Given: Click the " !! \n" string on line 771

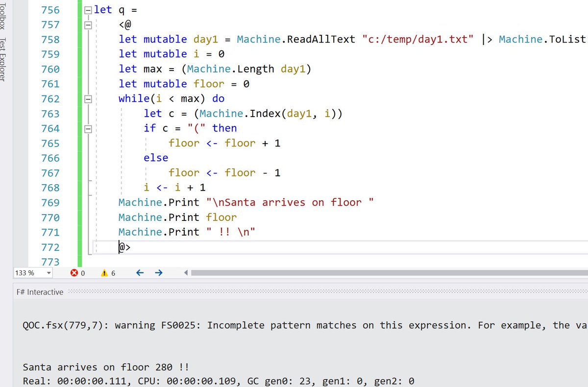Looking at the screenshot, I should point(231,232).
